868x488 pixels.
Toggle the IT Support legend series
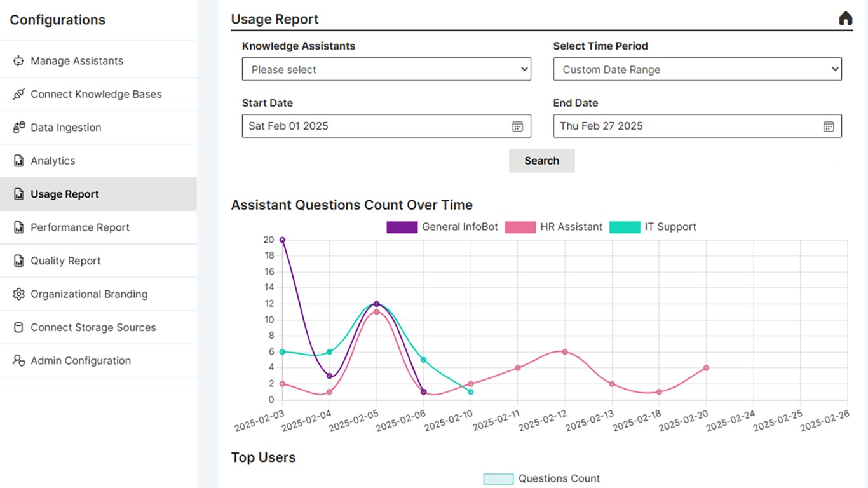[x=653, y=227]
